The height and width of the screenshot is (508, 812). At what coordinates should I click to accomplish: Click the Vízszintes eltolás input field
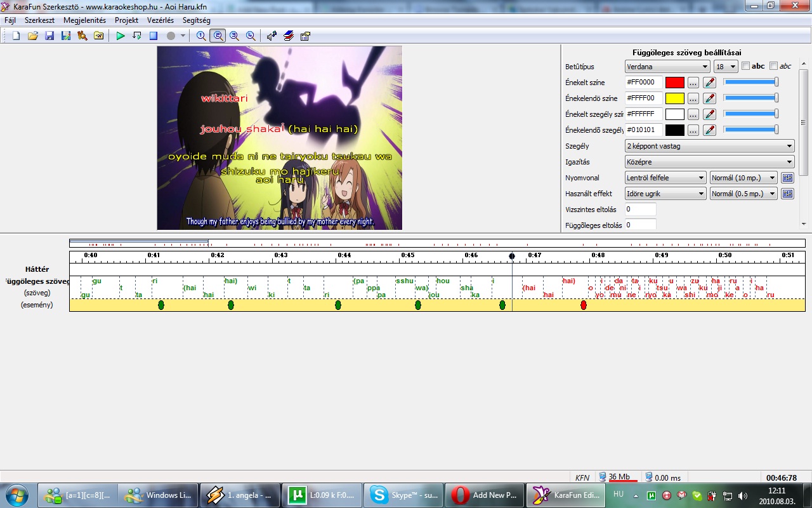pyautogui.click(x=640, y=210)
